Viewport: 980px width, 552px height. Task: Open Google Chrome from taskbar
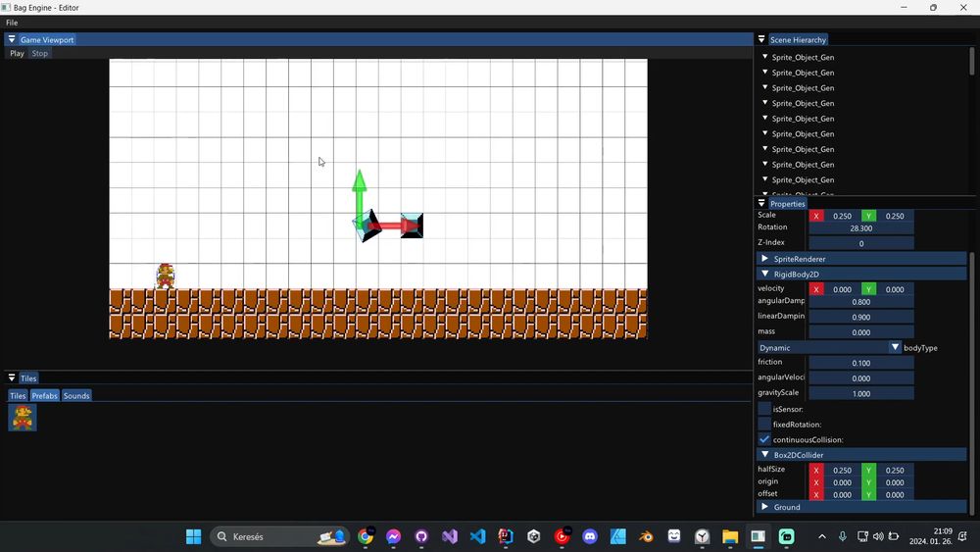pos(366,536)
